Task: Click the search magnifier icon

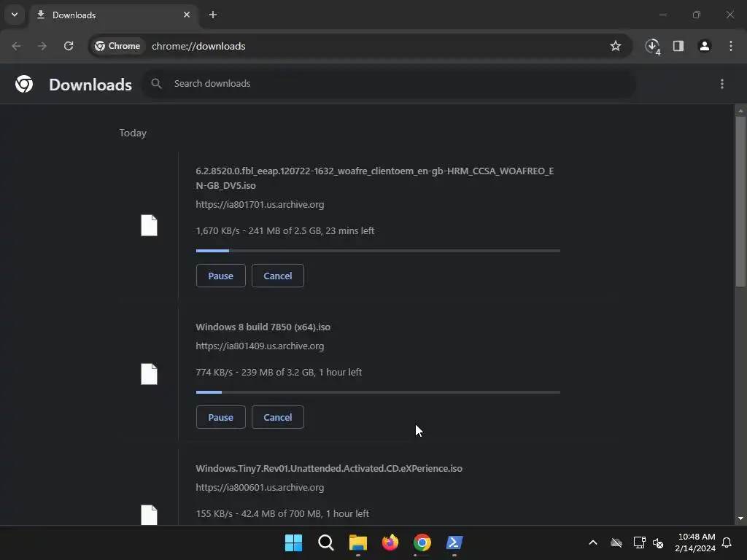Action: point(156,83)
